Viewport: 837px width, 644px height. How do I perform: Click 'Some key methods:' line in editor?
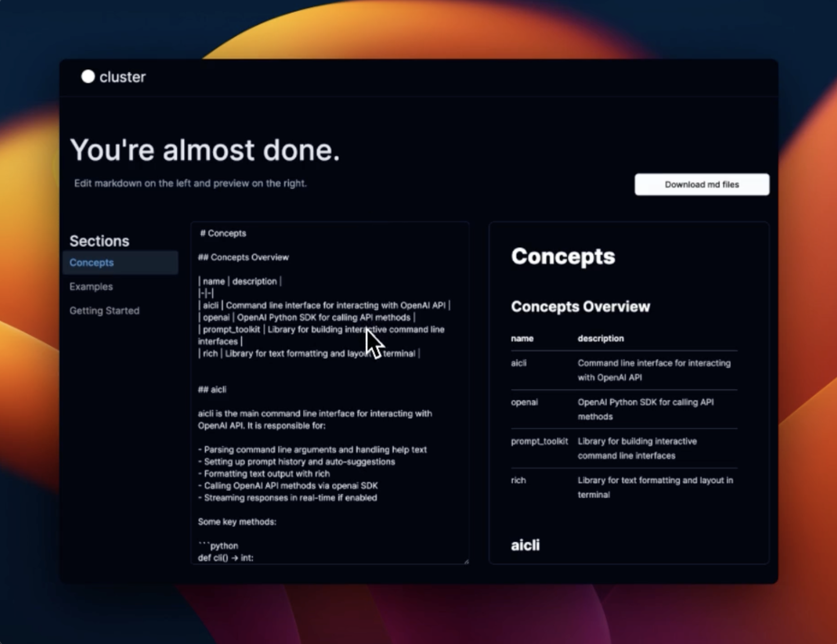click(x=237, y=522)
